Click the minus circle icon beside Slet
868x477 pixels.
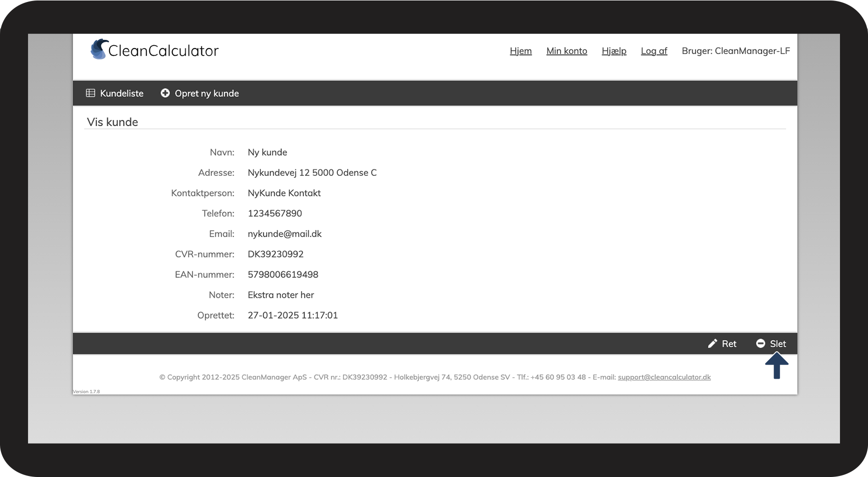point(760,343)
